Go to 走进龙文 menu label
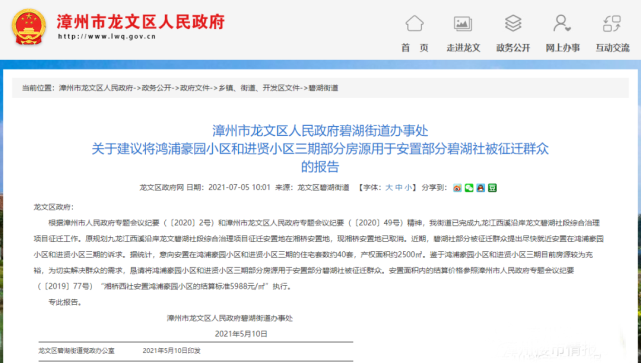This screenshot has width=641, height=363. pos(463,48)
